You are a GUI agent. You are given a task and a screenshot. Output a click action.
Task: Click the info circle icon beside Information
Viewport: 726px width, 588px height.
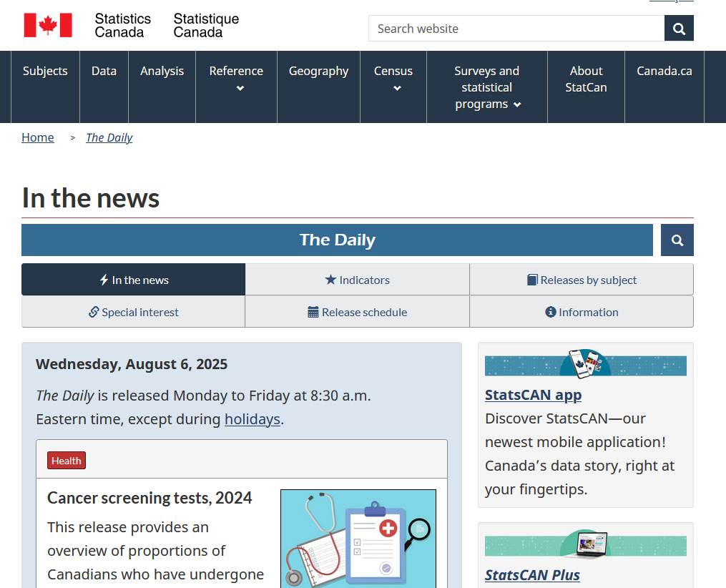pos(551,312)
